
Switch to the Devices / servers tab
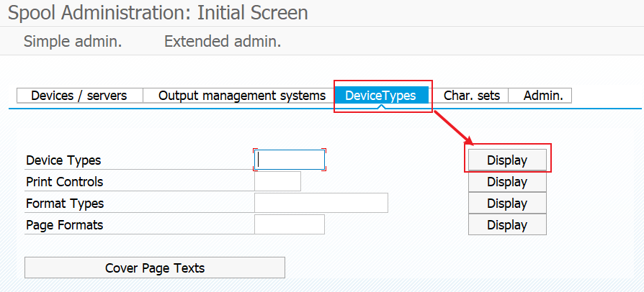coord(80,96)
